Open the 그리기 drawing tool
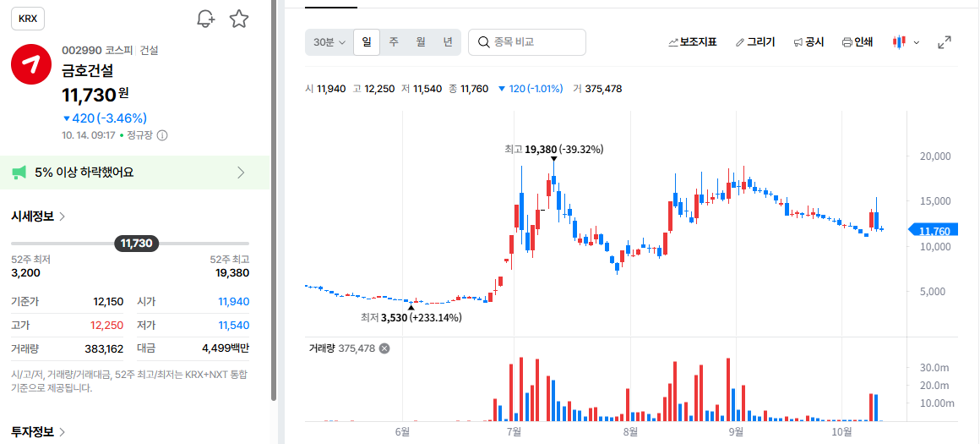Image resolution: width=980 pixels, height=444 pixels. 755,42
